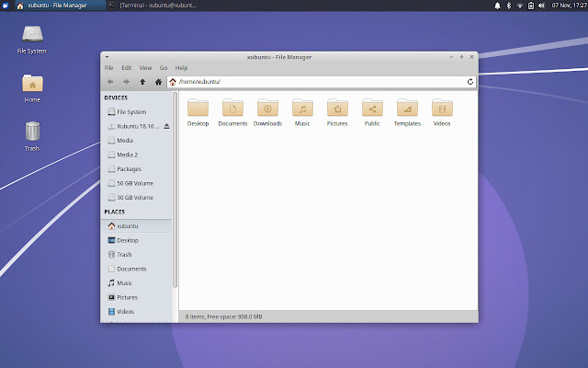Go back with the left arrow toolbar button
This screenshot has width=588, height=368.
(x=110, y=82)
